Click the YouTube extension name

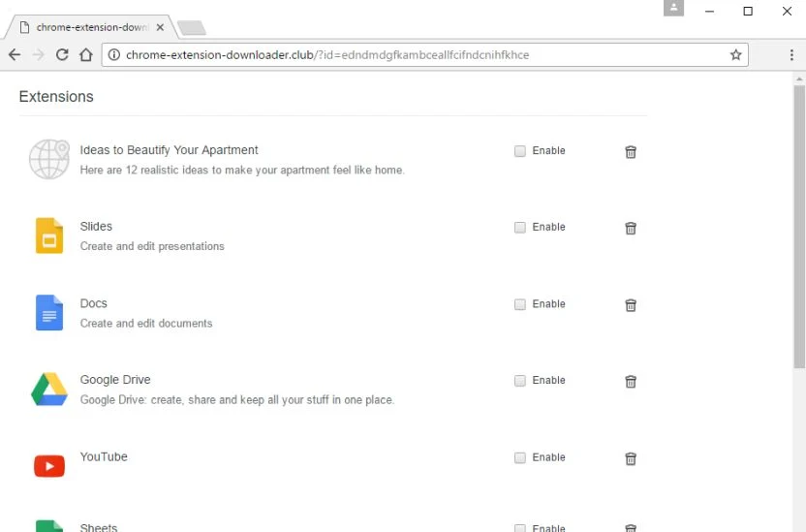point(104,456)
